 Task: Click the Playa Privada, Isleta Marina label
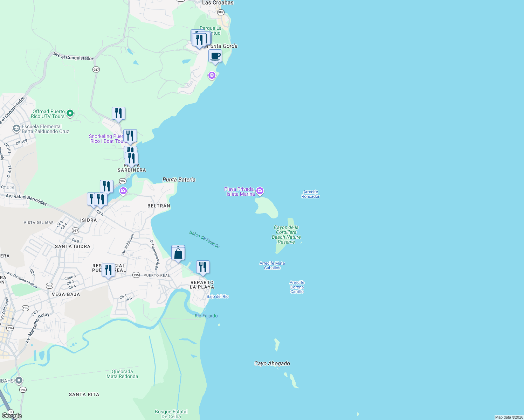240,191
